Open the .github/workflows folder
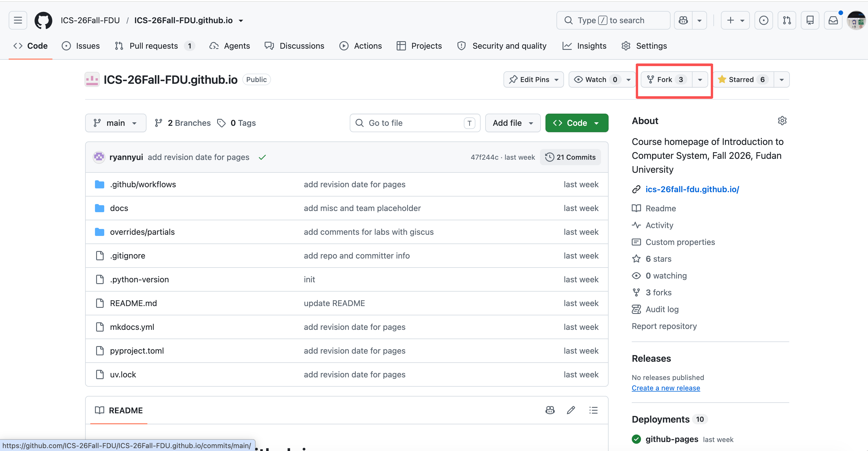This screenshot has height=451, width=868. (x=143, y=185)
